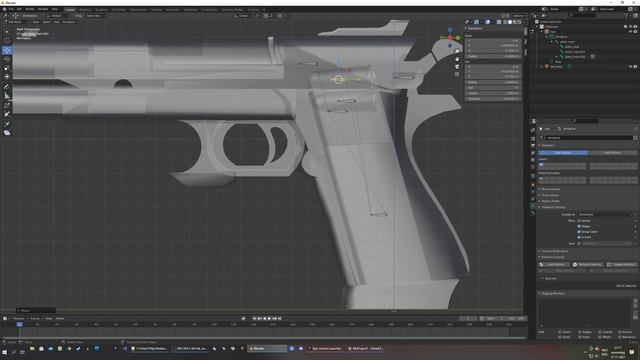This screenshot has height=360, width=640.
Task: Open the Armature menu in viewport header
Action: point(69,22)
